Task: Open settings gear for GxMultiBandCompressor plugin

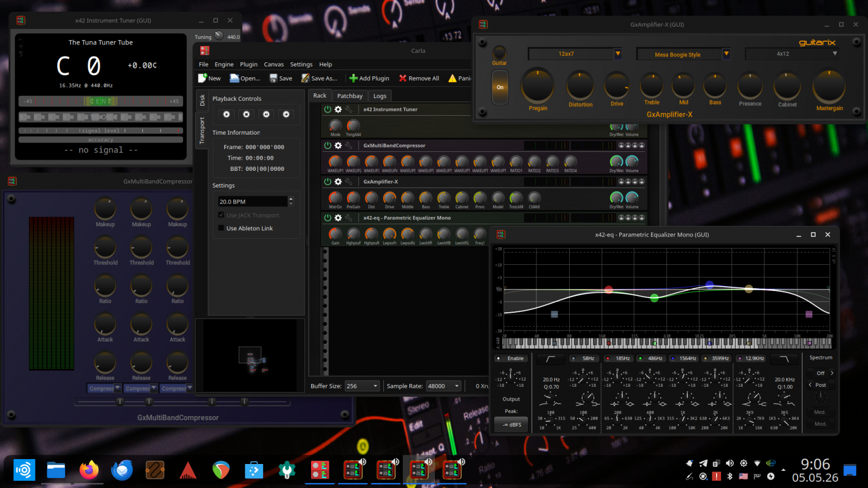Action: 338,146
